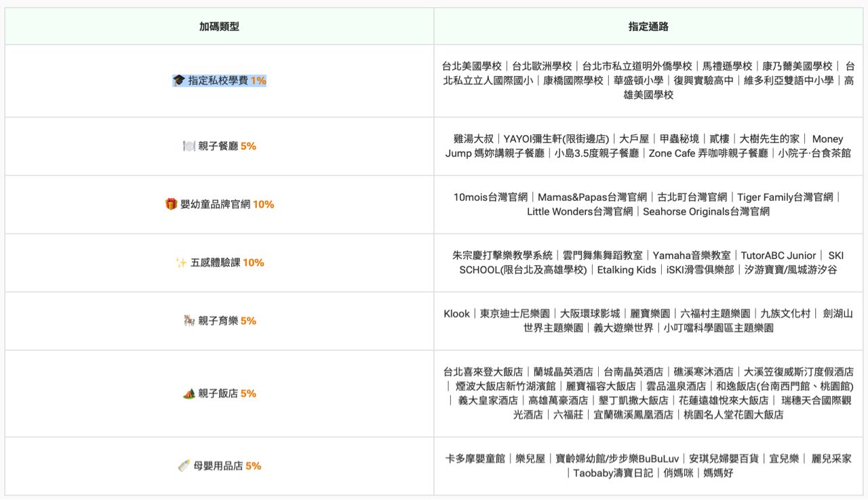The image size is (868, 500).
Task: Click the orange 10% after 嬰幼童品牌官網
Action: point(263,204)
